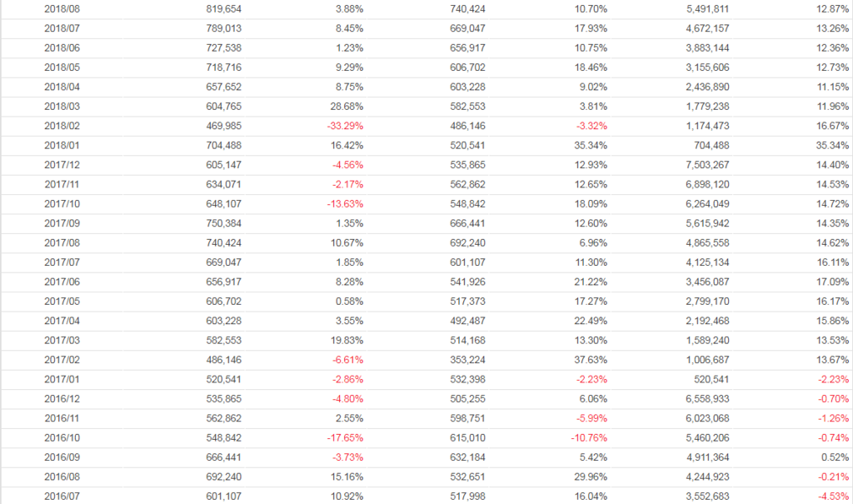Select the 2017/12 date cell
The image size is (853, 504).
[x=62, y=165]
